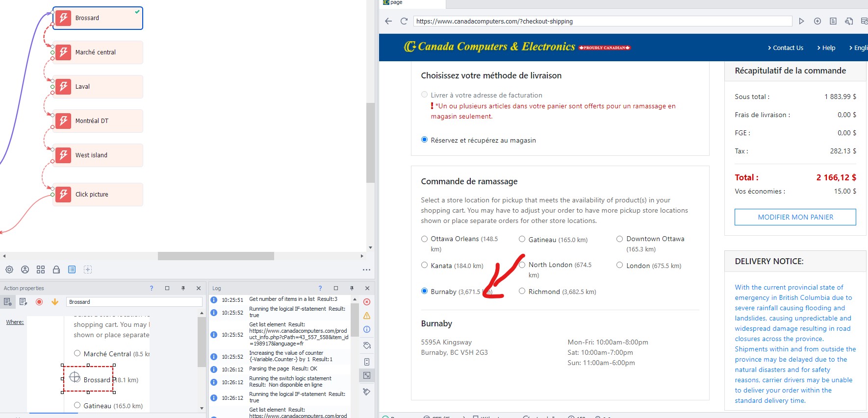Click the play icon beside the address bar
The image size is (868, 418).
[x=801, y=21]
